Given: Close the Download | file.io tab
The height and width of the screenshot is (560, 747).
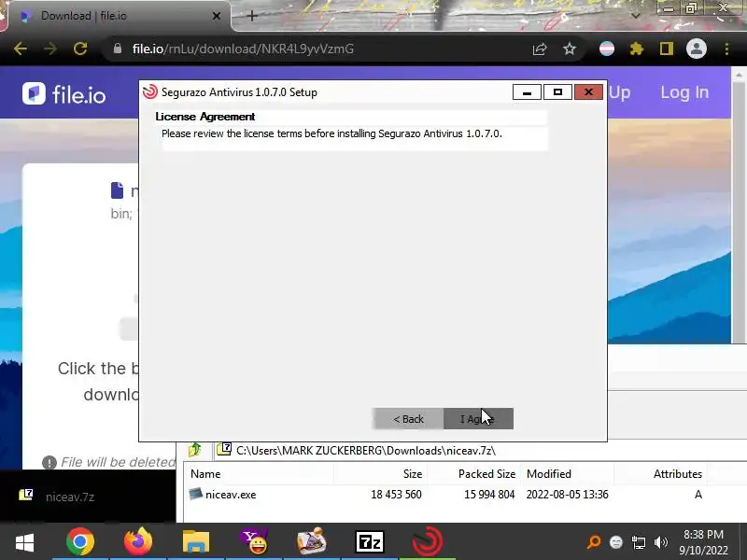Looking at the screenshot, I should tap(217, 16).
